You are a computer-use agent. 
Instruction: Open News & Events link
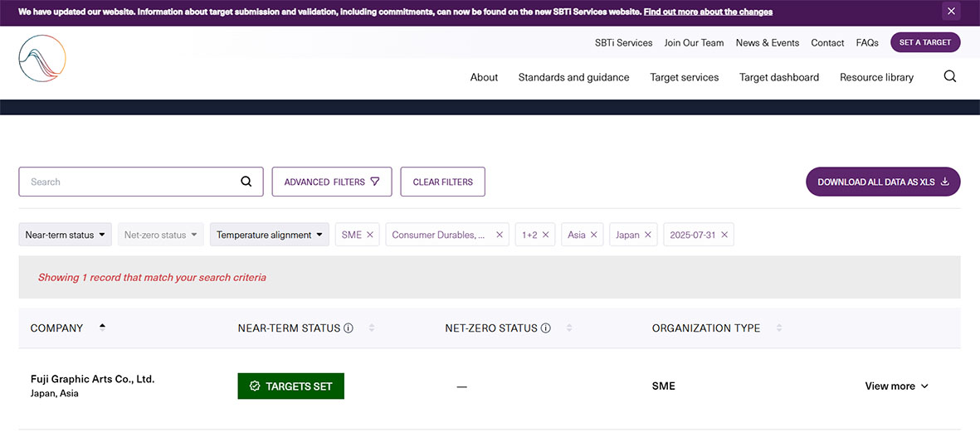click(767, 43)
